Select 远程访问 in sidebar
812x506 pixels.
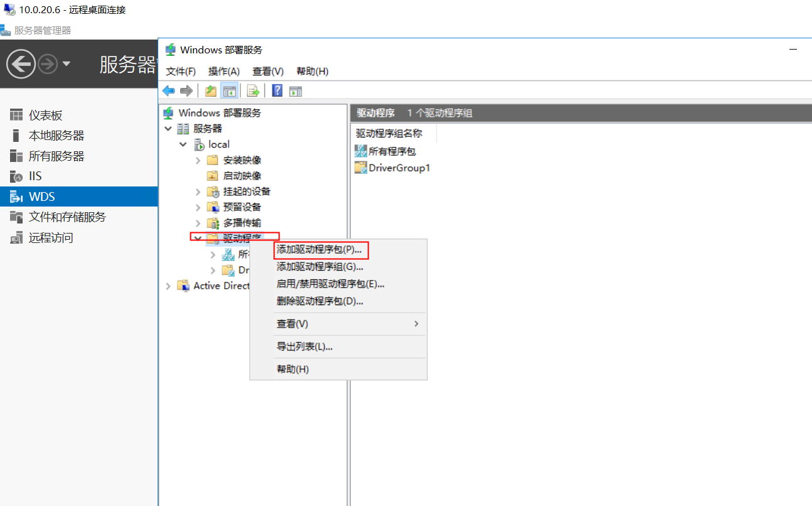point(51,238)
